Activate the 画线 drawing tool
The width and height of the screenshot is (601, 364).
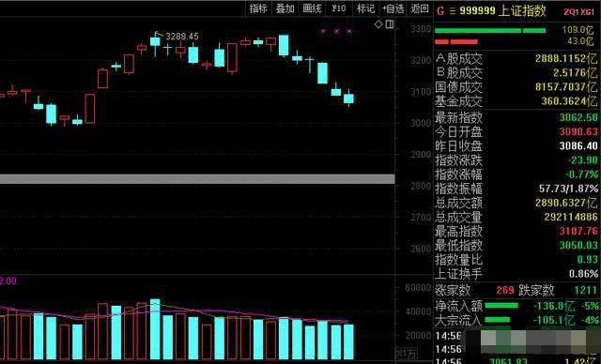312,8
